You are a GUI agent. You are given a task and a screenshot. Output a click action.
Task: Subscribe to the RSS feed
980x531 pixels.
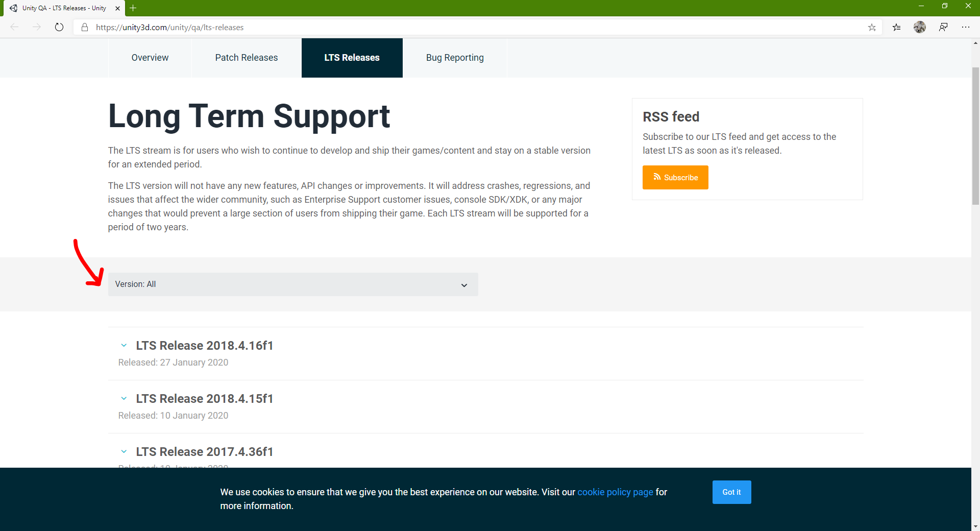pos(675,177)
